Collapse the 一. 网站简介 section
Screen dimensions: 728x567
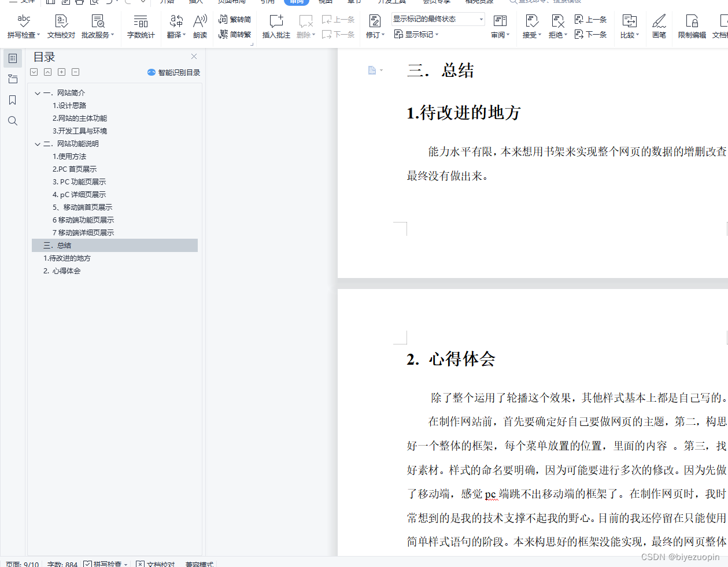click(38, 93)
